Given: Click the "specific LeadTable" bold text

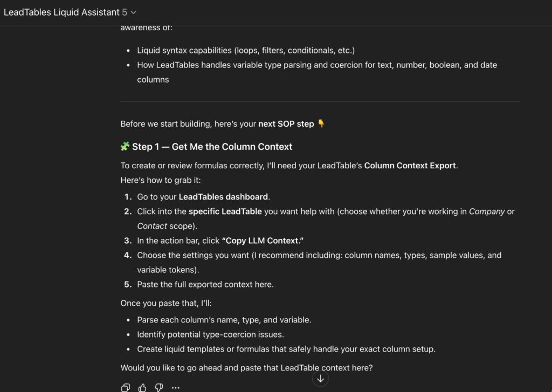Looking at the screenshot, I should pyautogui.click(x=225, y=211).
